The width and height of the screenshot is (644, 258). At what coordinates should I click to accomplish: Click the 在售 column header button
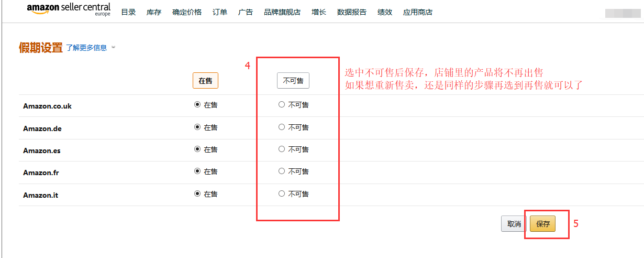tap(205, 81)
